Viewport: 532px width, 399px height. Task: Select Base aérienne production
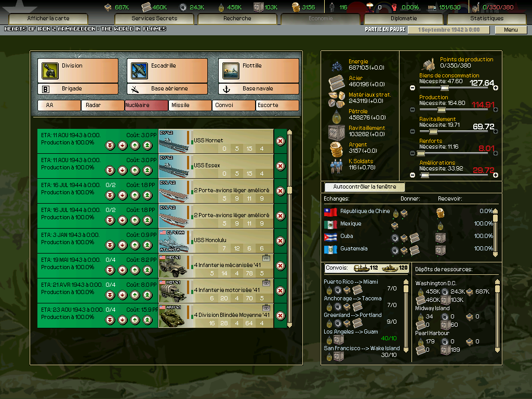pyautogui.click(x=167, y=89)
